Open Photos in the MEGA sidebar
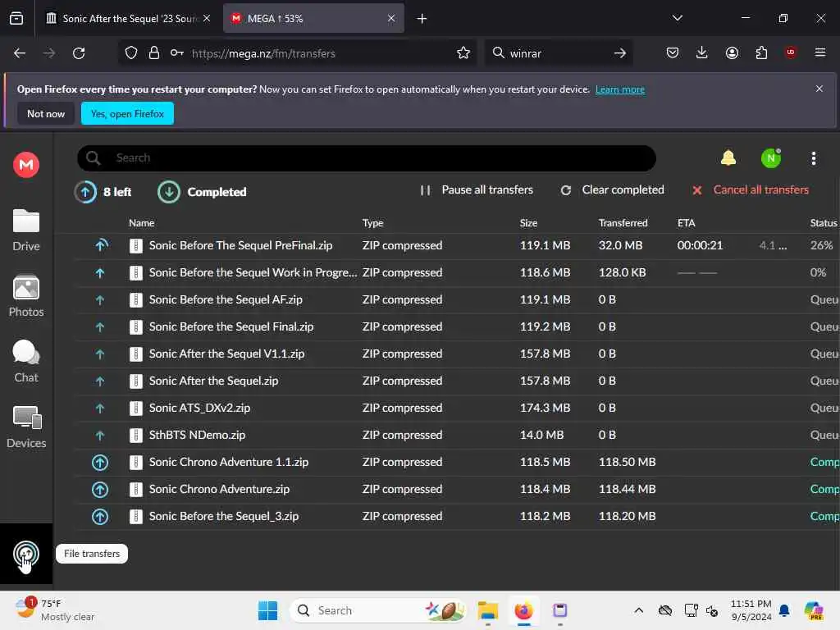The image size is (840, 630). pyautogui.click(x=25, y=295)
